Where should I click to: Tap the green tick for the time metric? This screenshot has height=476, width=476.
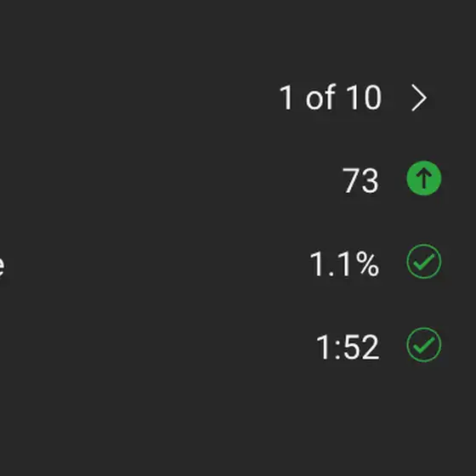point(424,344)
